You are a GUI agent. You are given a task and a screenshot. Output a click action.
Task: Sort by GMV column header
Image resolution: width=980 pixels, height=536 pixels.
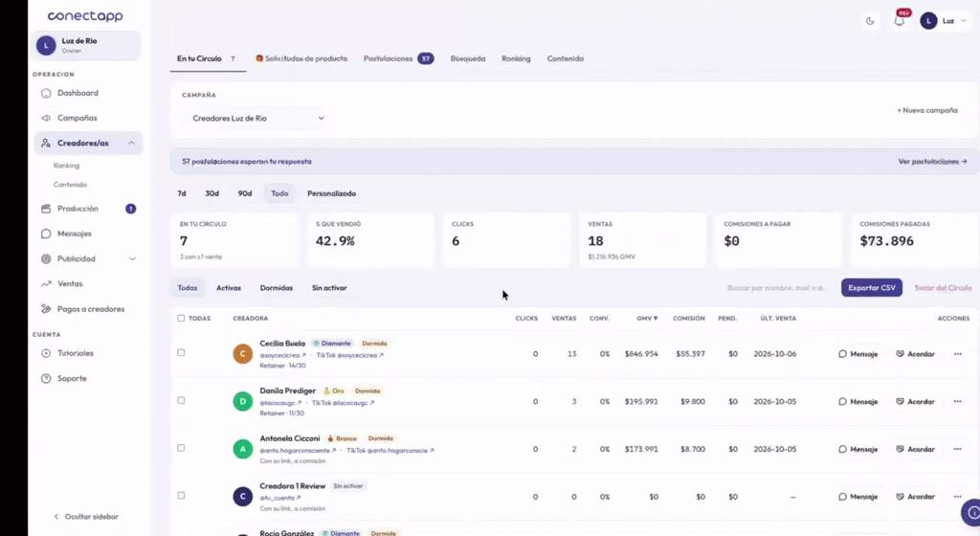click(647, 319)
